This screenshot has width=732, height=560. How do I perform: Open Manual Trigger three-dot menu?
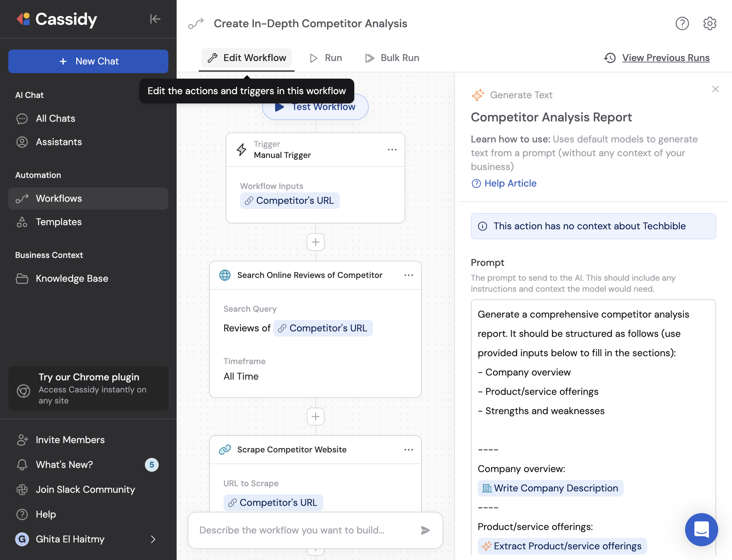point(392,150)
